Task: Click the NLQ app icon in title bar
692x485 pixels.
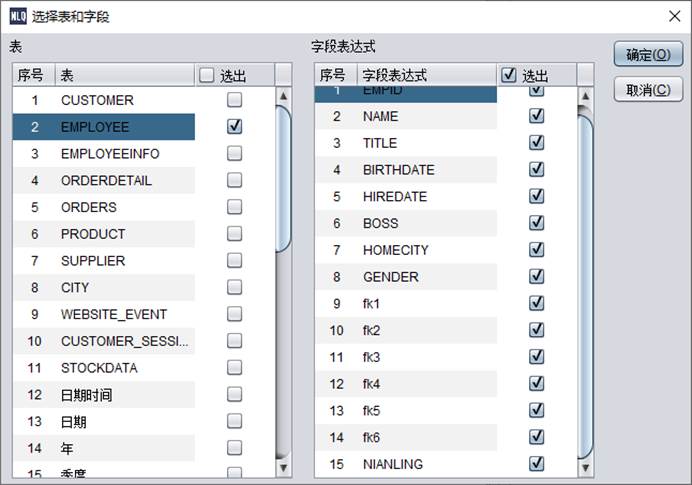Action: point(17,15)
